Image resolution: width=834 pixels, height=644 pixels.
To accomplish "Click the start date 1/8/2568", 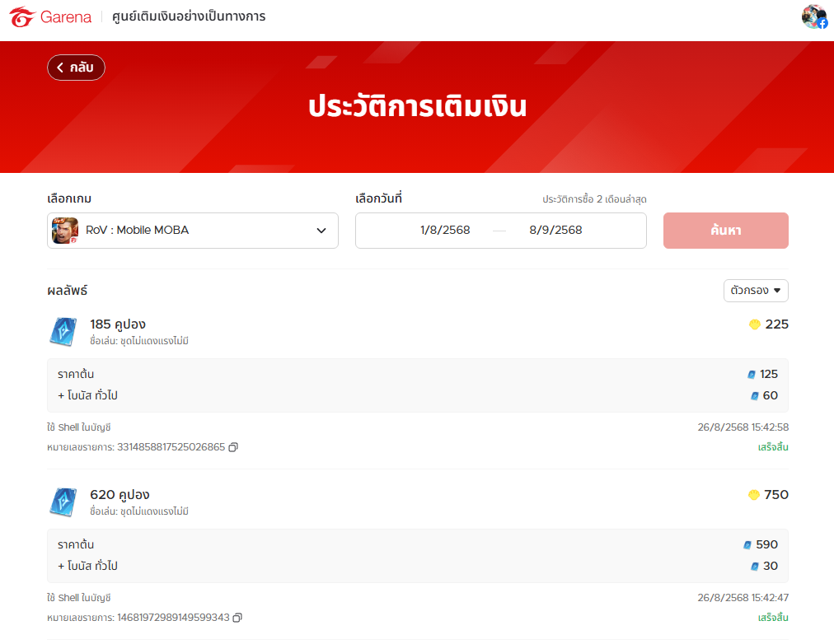I will point(445,230).
